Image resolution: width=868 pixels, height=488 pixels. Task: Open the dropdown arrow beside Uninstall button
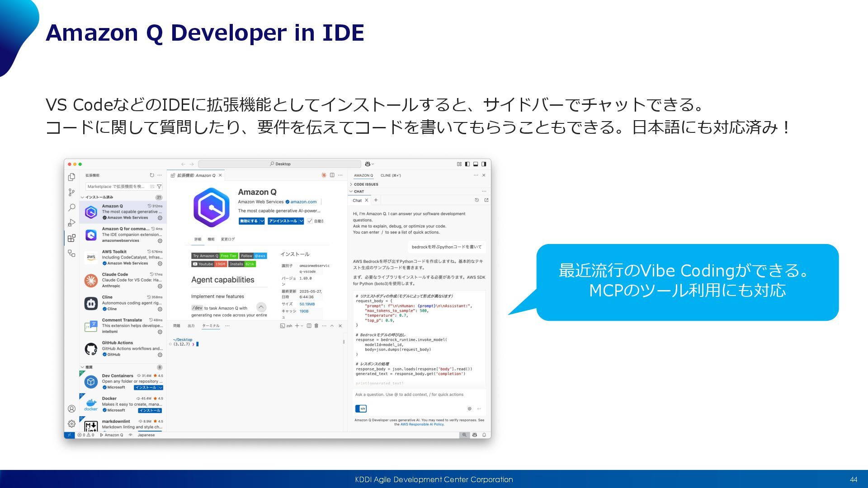[301, 221]
